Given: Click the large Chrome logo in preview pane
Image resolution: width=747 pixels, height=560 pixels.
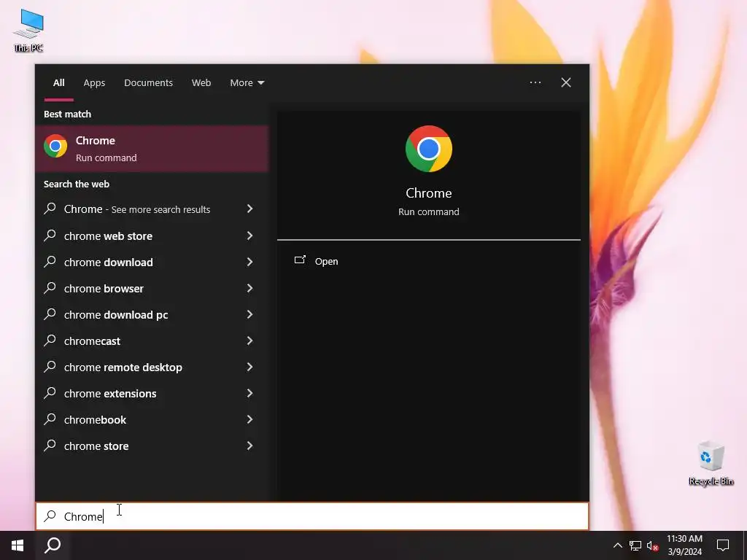Looking at the screenshot, I should coord(429,149).
